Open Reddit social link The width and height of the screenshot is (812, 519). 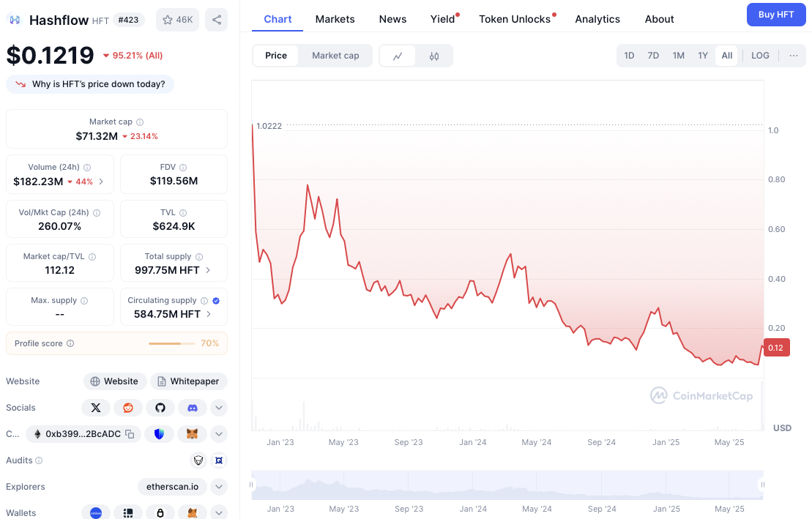point(128,408)
